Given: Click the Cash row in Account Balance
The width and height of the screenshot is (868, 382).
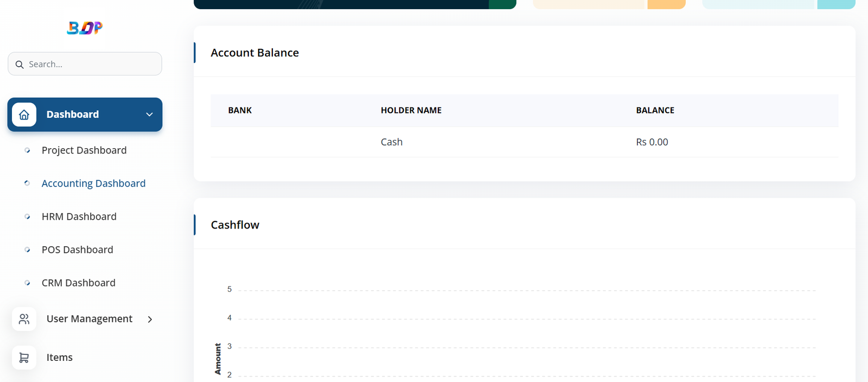Looking at the screenshot, I should click(392, 142).
